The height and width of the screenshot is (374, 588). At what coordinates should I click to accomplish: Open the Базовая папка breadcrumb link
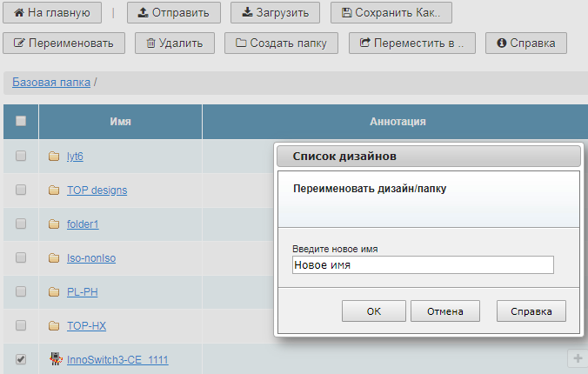[x=51, y=82]
